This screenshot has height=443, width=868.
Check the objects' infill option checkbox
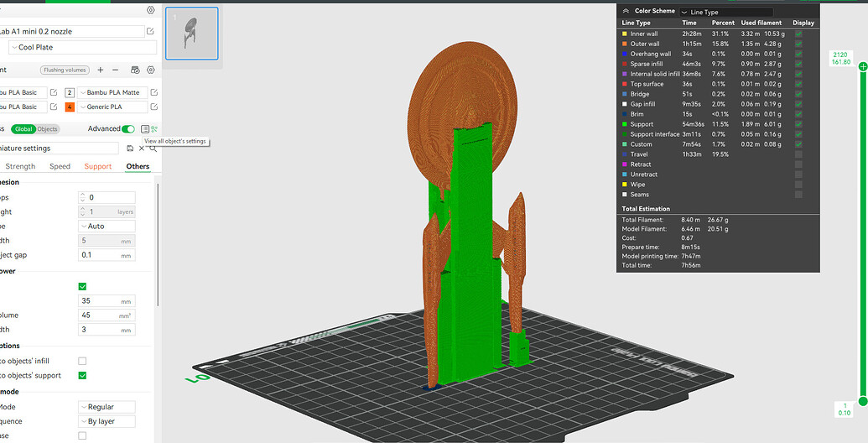click(82, 361)
